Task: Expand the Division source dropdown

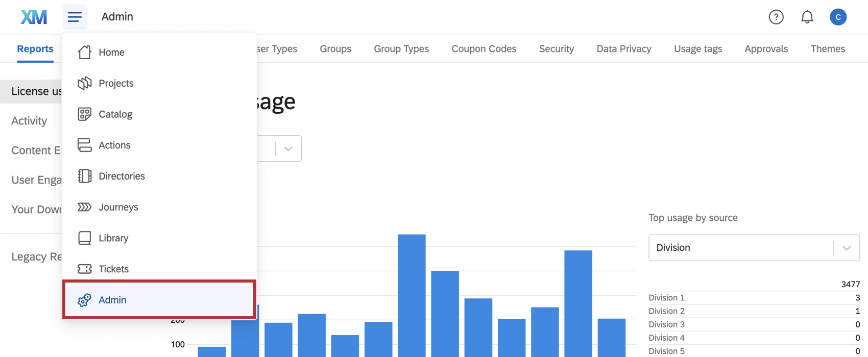Action: point(754,247)
